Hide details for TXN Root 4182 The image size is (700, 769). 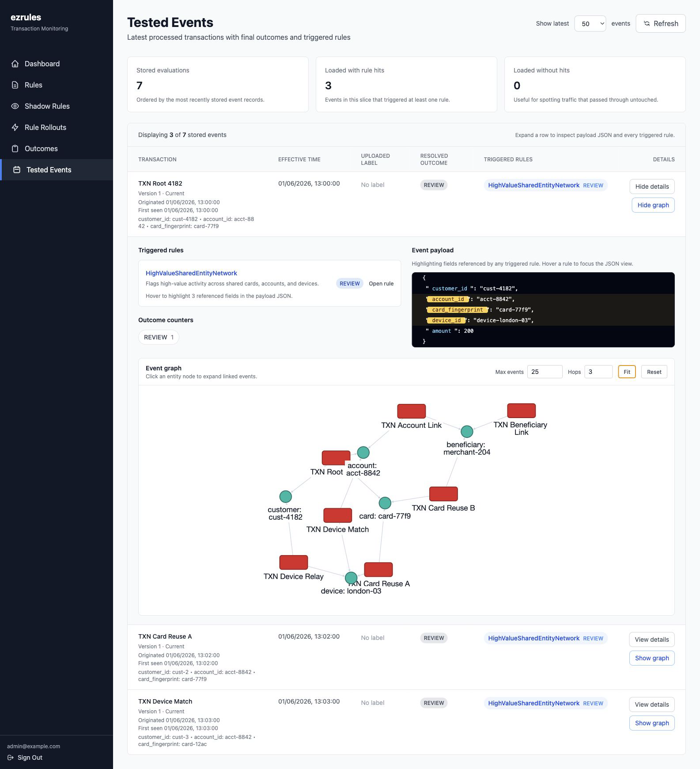[652, 187]
